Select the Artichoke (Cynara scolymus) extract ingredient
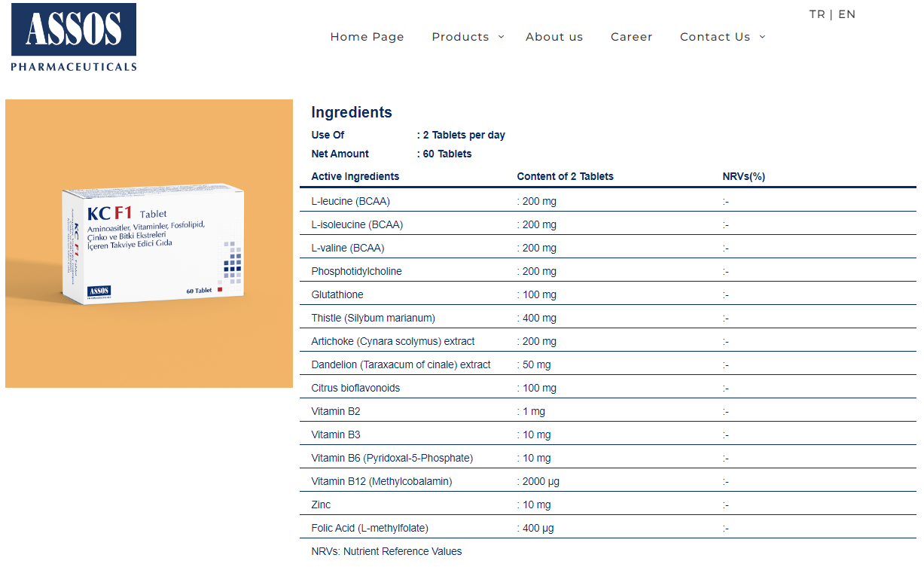Screen dimensions: 924x567 393,342
